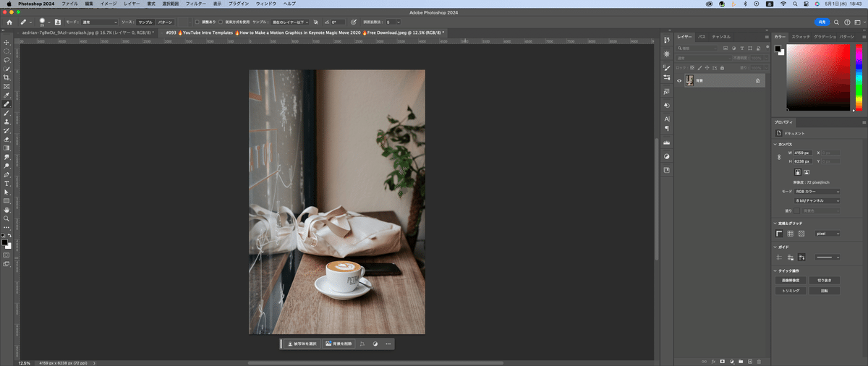Click the color picker field in Color panel
The image size is (868, 366).
coord(819,78)
